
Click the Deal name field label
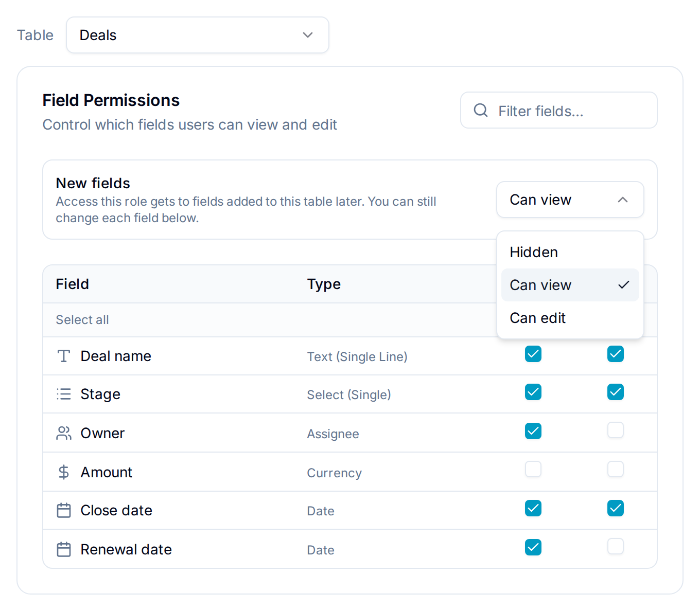pos(116,356)
